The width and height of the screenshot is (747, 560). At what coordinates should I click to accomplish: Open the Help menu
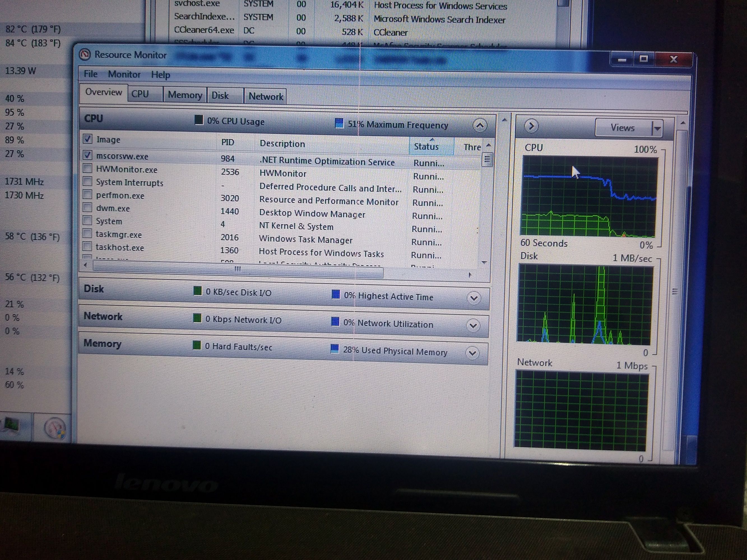pos(160,75)
